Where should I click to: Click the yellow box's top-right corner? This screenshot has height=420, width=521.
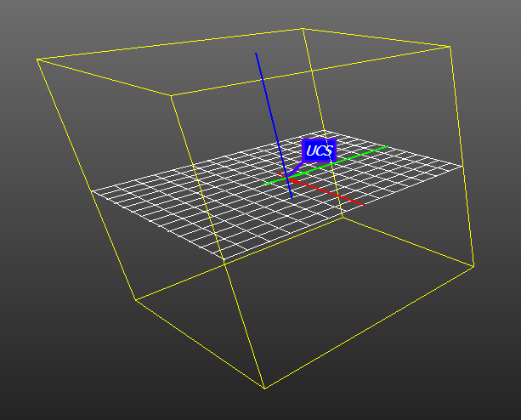(x=450, y=46)
